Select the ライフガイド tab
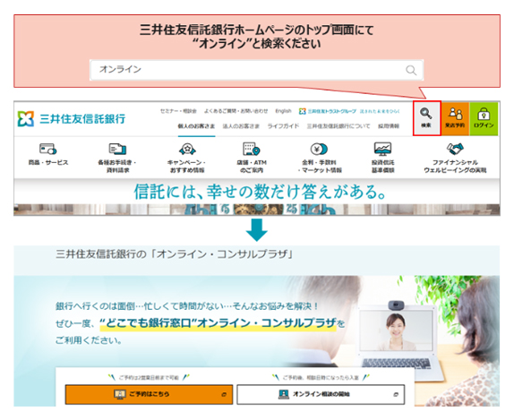The image size is (514, 420). (x=283, y=126)
